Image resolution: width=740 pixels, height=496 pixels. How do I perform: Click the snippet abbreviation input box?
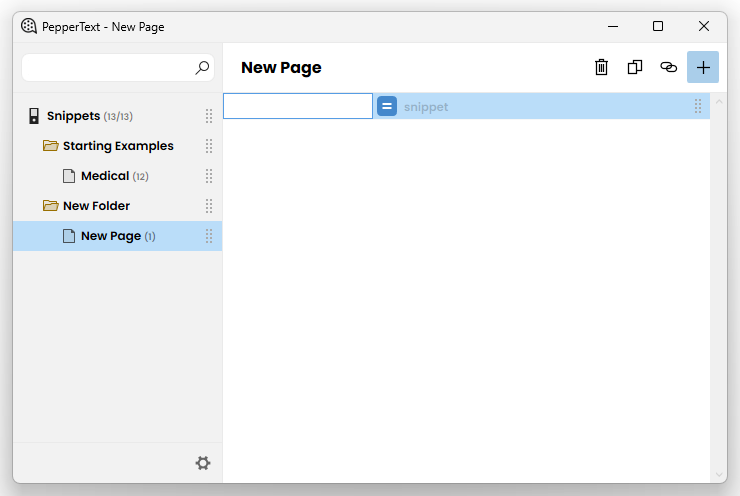pos(298,106)
